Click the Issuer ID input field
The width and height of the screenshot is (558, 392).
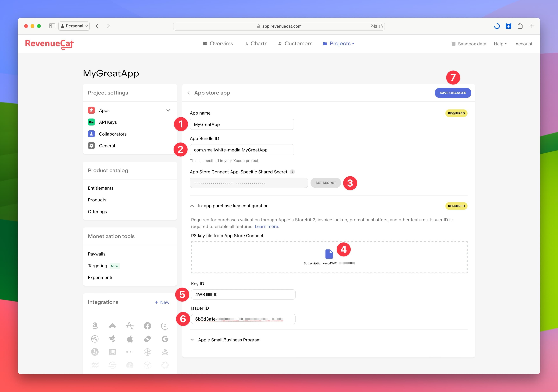(243, 319)
